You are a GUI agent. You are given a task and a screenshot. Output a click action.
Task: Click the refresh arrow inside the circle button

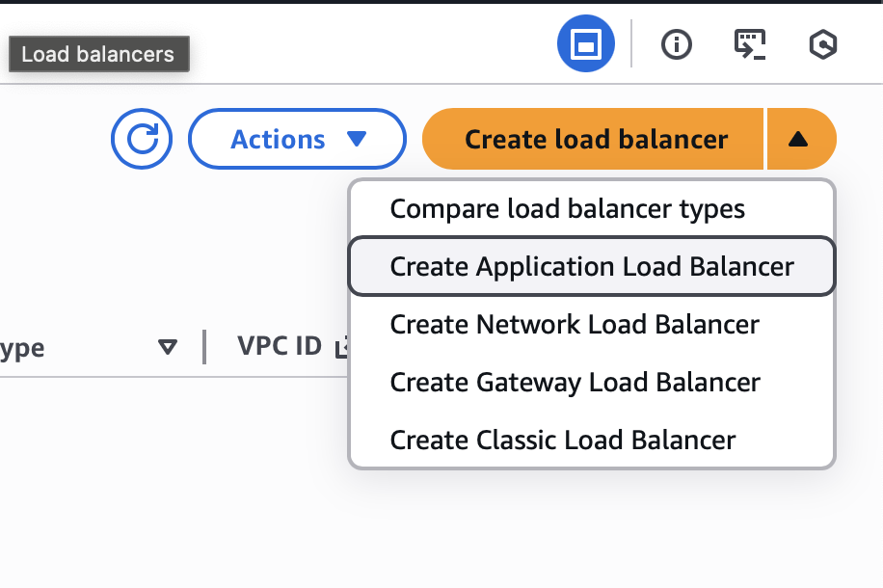[141, 139]
